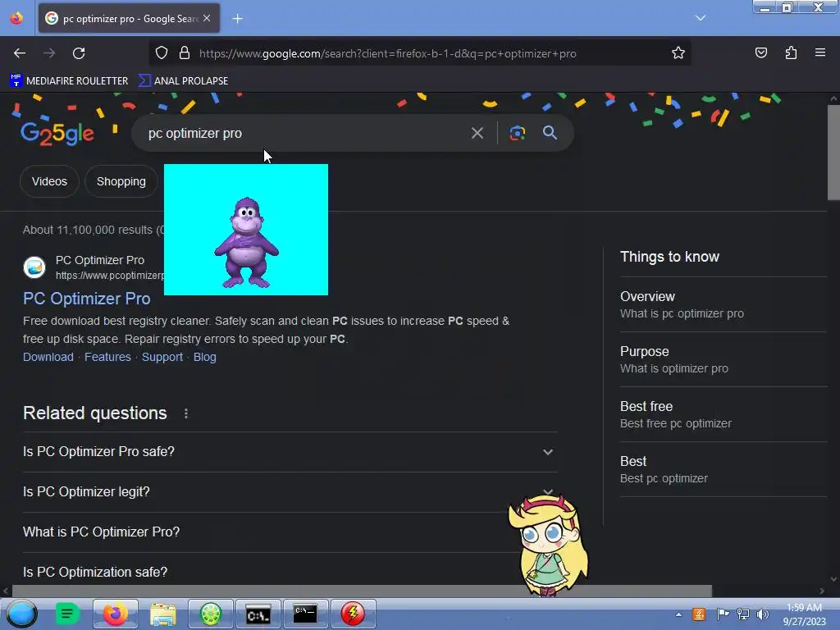The height and width of the screenshot is (630, 840).
Task: Open Purpose in Things to know
Action: click(x=724, y=360)
